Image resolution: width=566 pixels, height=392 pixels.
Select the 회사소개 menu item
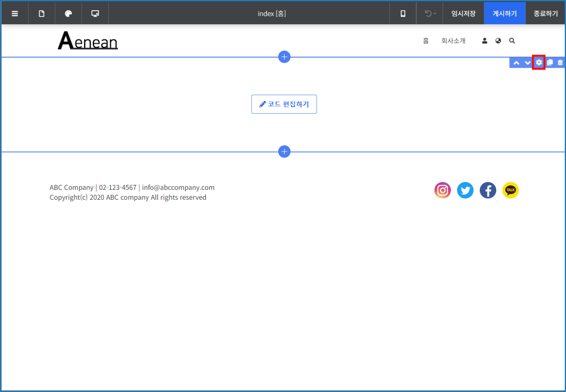pyautogui.click(x=453, y=41)
